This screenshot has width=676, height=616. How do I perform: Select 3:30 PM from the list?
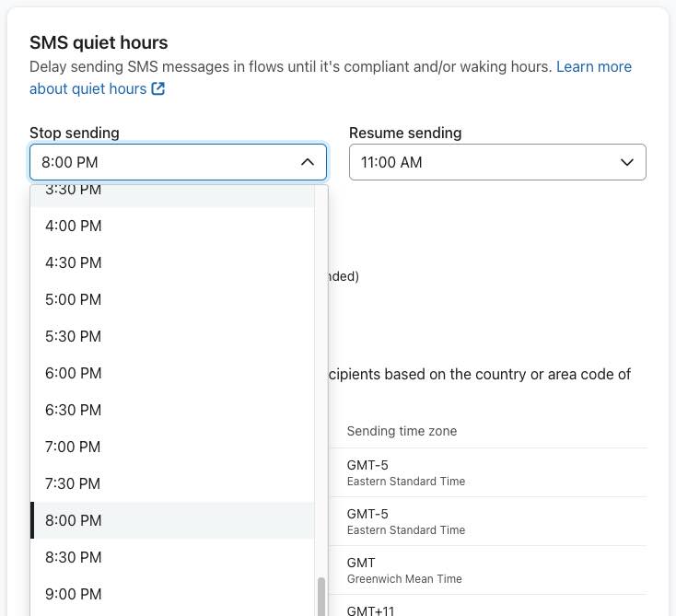coord(172,196)
